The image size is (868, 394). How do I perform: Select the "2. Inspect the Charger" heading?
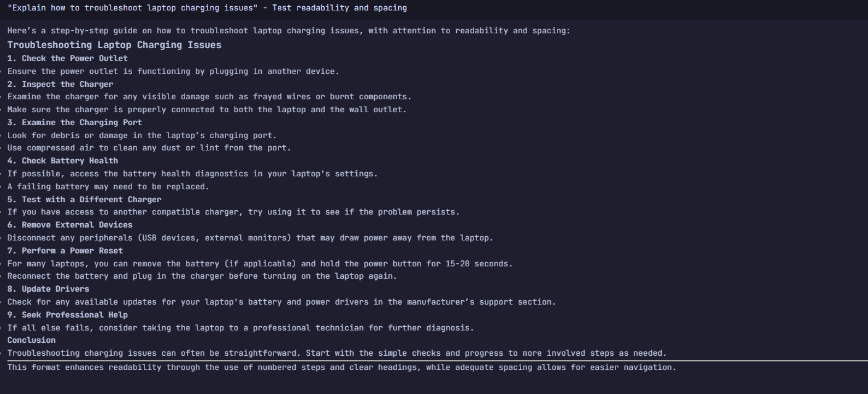tap(61, 84)
